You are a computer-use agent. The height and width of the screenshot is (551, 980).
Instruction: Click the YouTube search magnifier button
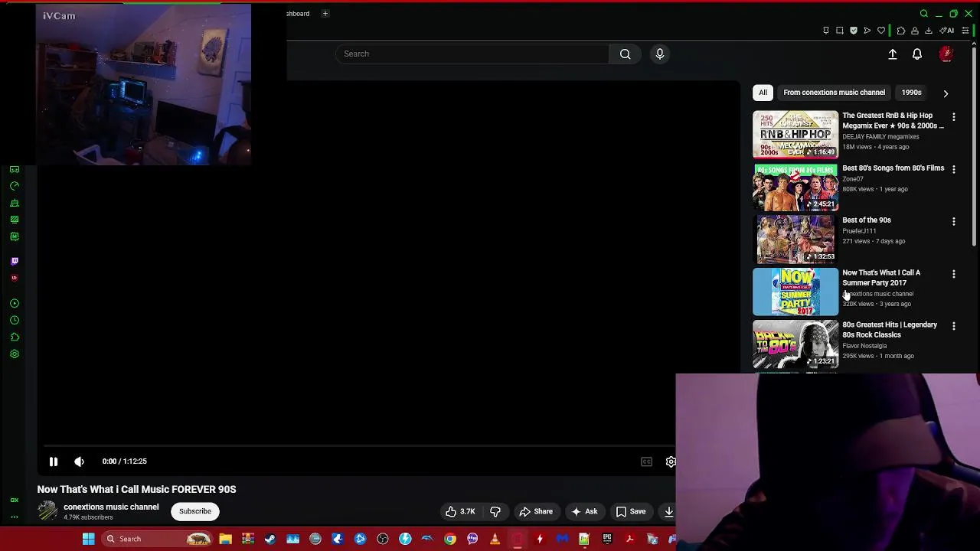coord(626,54)
